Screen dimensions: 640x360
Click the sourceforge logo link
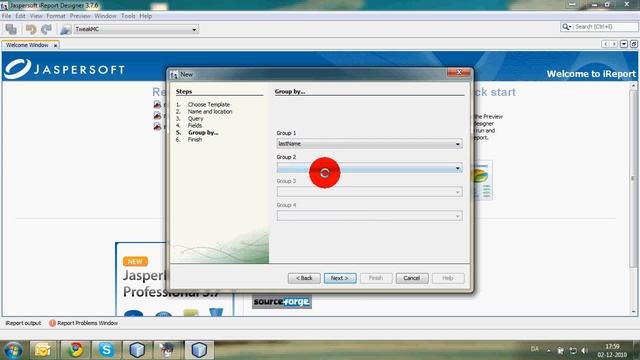[282, 302]
